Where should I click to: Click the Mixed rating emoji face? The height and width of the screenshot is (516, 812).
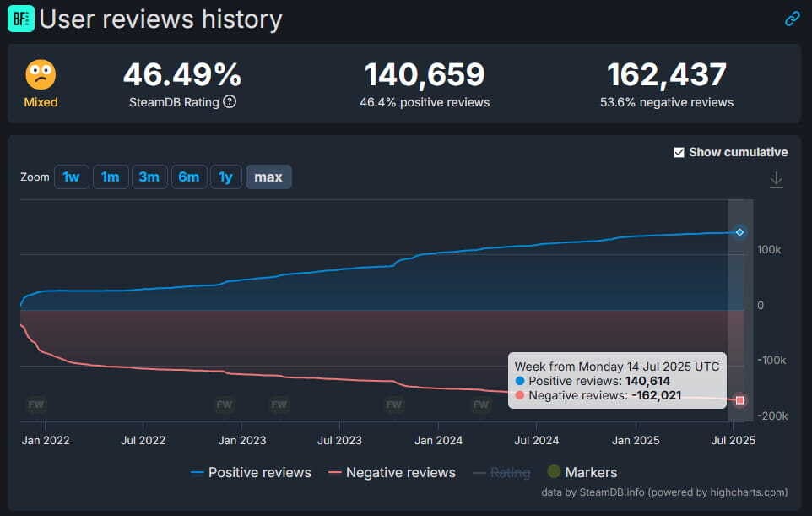[41, 76]
